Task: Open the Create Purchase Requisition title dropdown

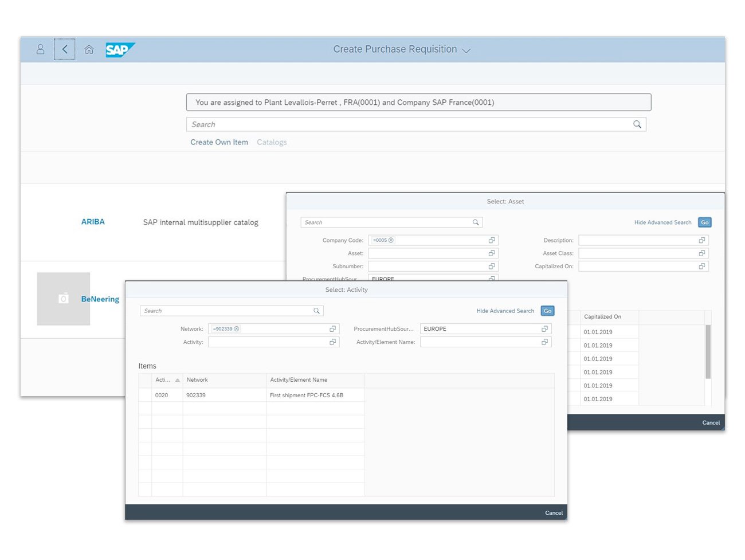Action: pyautogui.click(x=466, y=50)
